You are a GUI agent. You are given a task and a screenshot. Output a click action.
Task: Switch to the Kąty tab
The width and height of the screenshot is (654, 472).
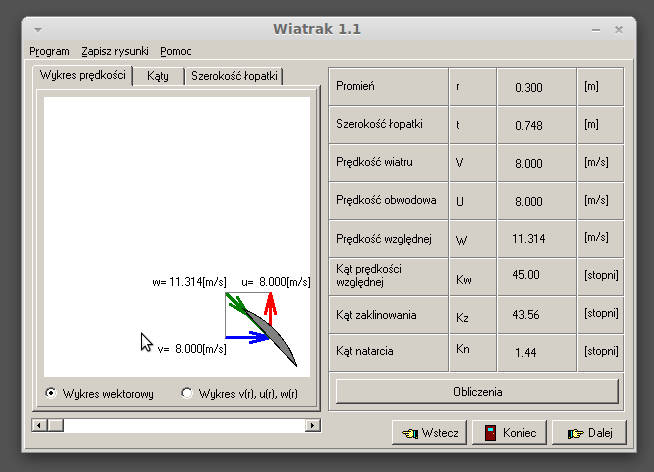157,76
